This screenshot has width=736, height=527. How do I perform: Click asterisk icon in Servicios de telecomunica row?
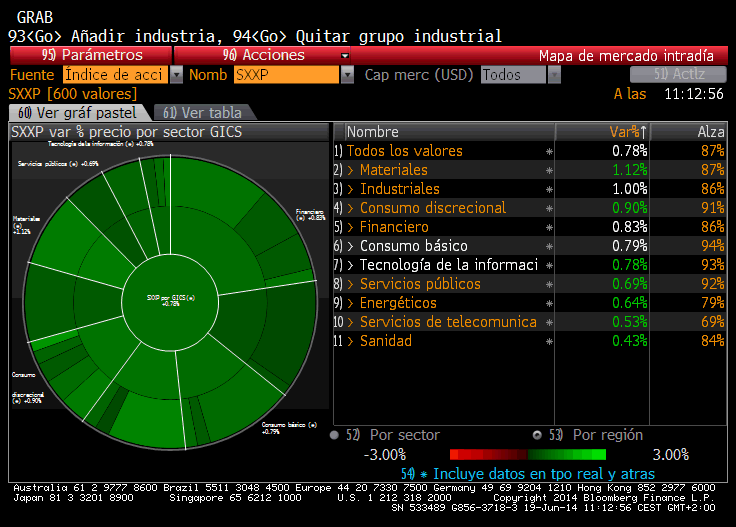tap(549, 323)
